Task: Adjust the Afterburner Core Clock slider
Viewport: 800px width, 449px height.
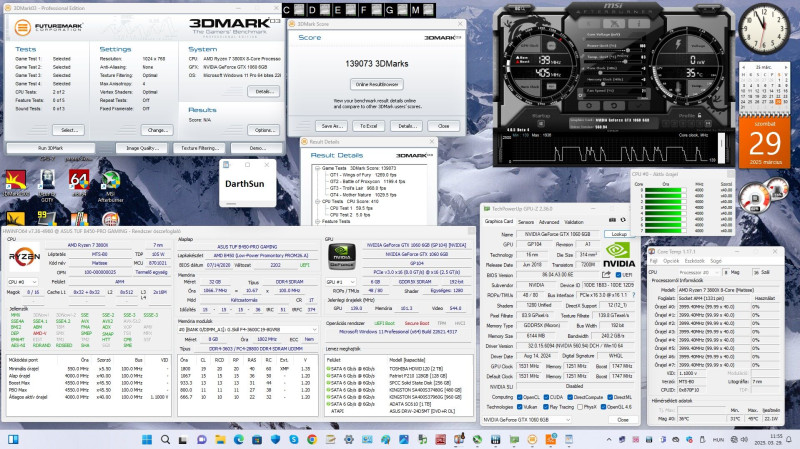Action: (613, 72)
